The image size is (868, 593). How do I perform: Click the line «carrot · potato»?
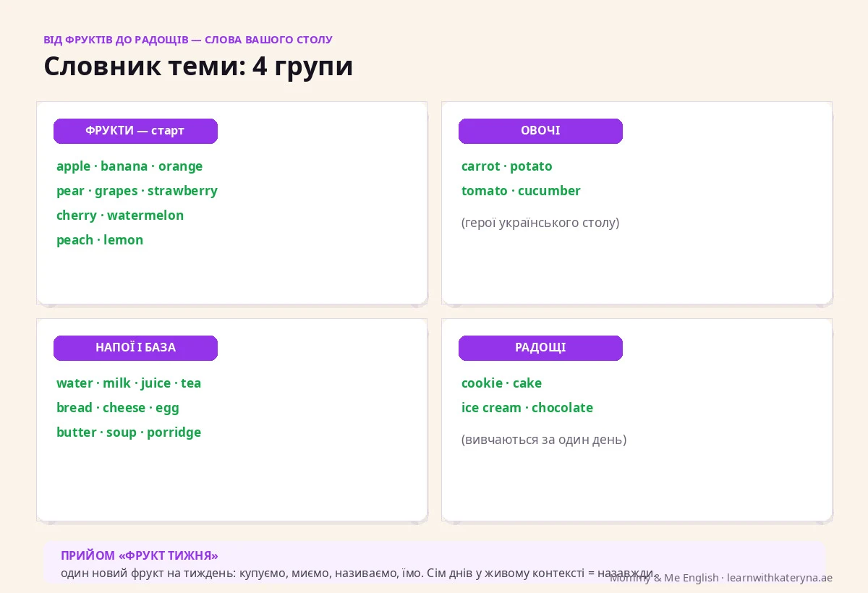click(506, 166)
